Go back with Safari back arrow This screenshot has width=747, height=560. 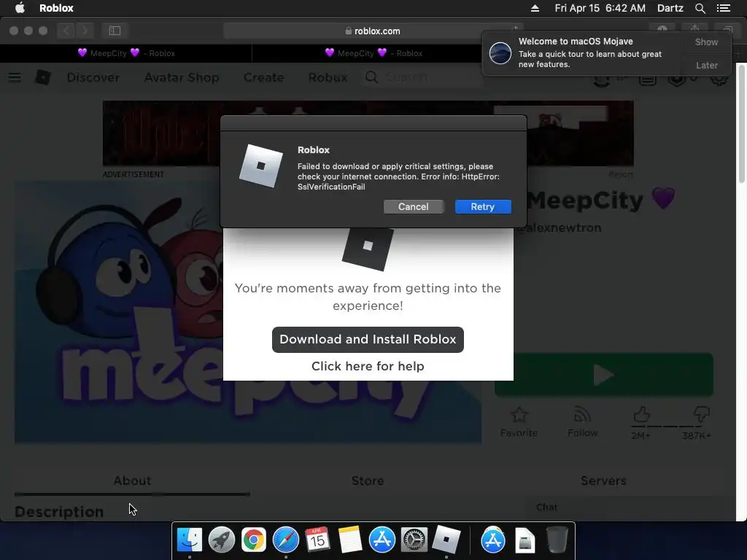[x=66, y=31]
